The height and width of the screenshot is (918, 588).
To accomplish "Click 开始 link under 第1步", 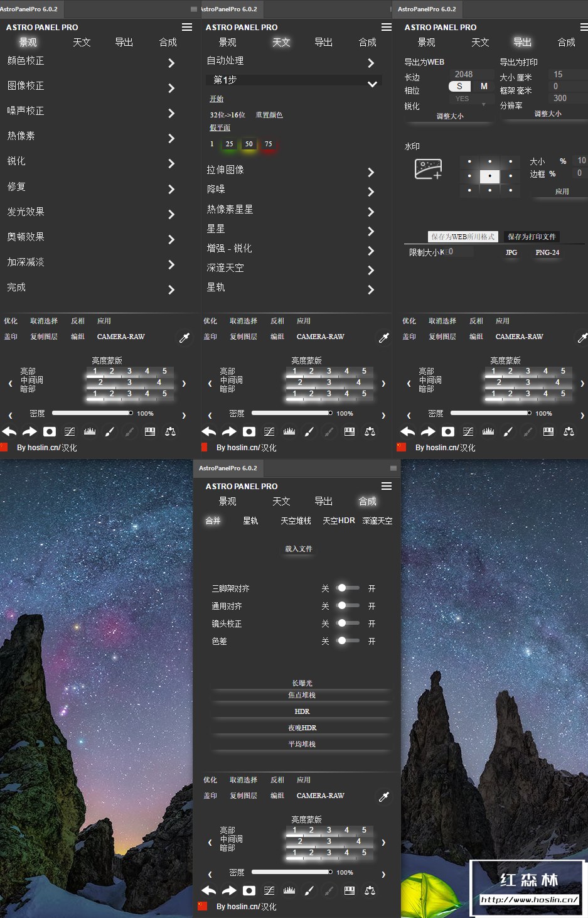I will click(x=216, y=99).
